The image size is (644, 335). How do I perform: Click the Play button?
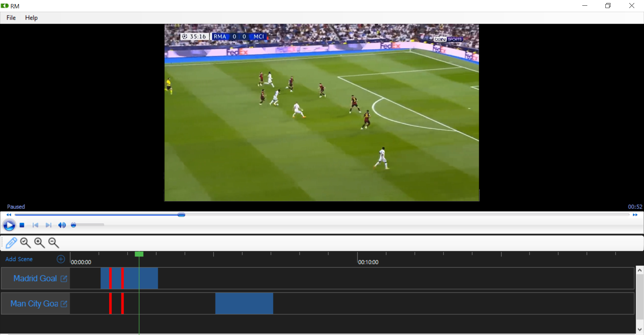point(9,225)
